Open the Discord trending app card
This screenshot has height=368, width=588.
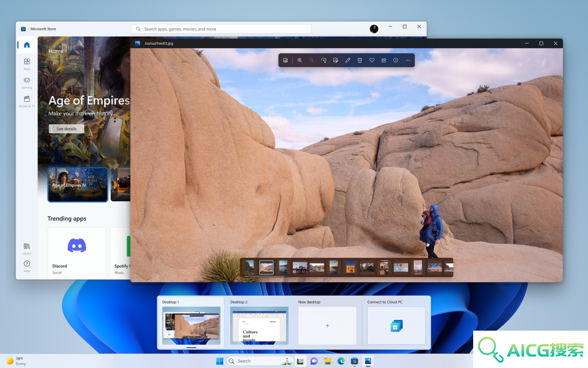click(x=77, y=253)
